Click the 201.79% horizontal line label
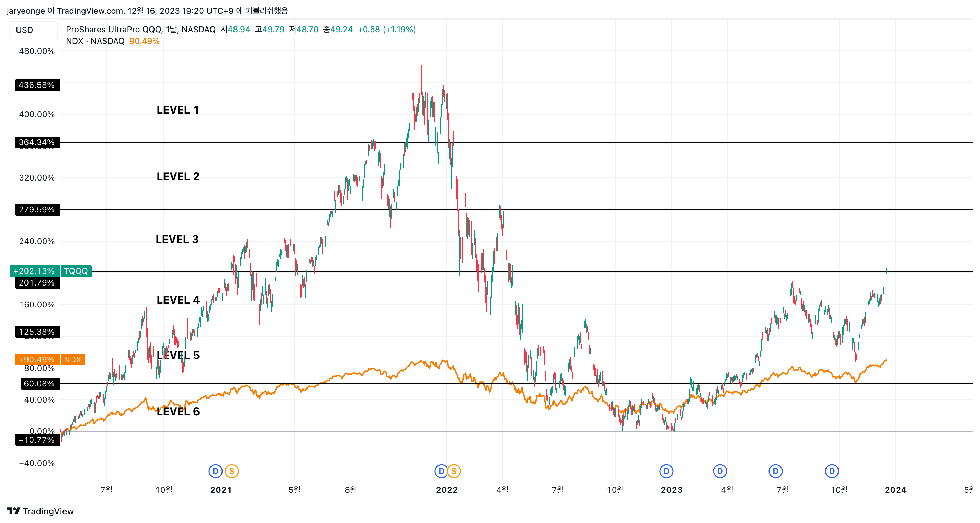Screen dimensions: 980x523 38,283
